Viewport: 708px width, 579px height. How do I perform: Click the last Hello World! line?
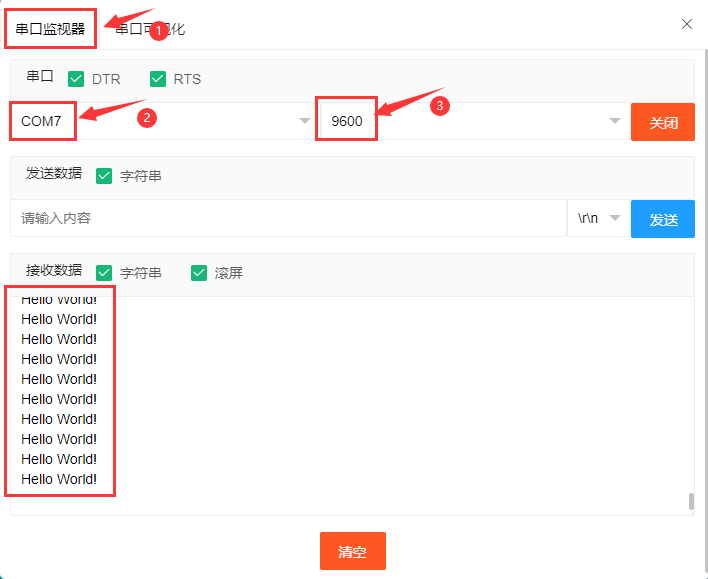(x=59, y=479)
